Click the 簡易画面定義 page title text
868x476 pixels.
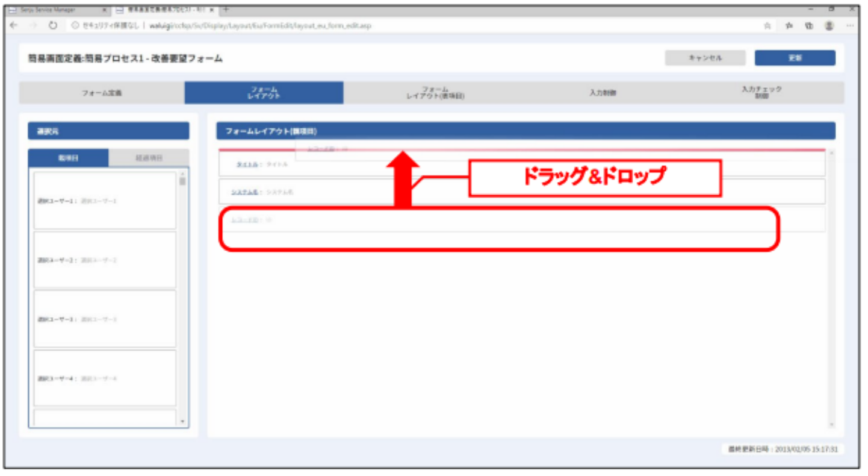(125, 58)
